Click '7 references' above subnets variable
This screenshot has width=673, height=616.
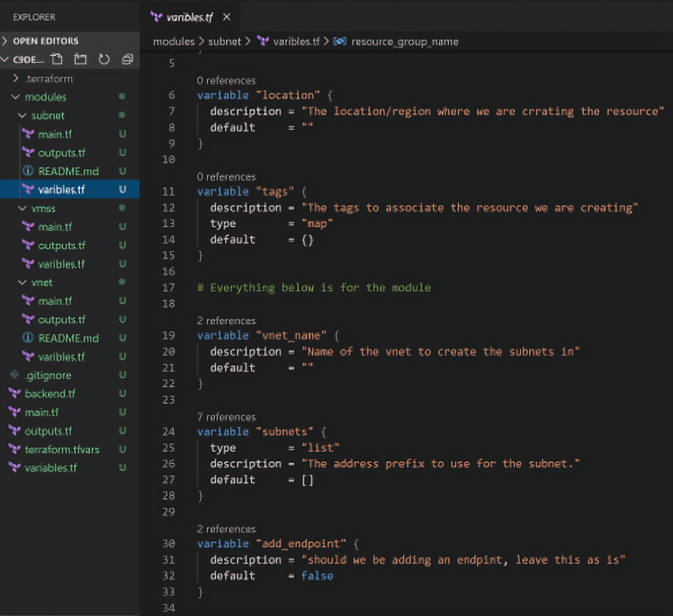click(226, 417)
